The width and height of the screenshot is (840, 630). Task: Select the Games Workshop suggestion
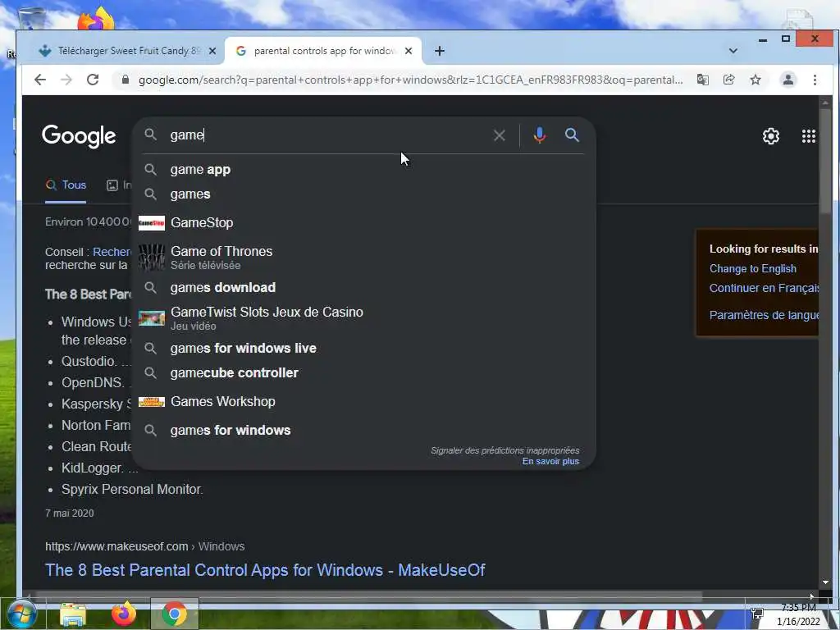363,402
